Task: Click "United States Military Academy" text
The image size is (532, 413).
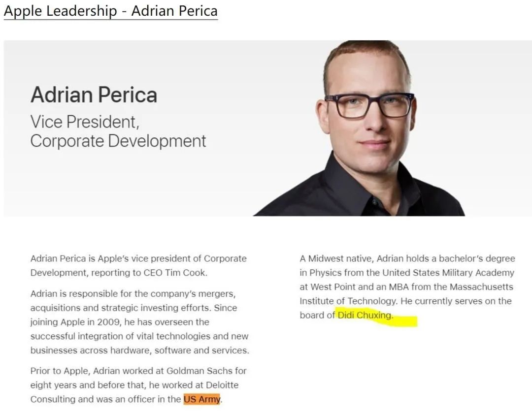Action: 448,273
